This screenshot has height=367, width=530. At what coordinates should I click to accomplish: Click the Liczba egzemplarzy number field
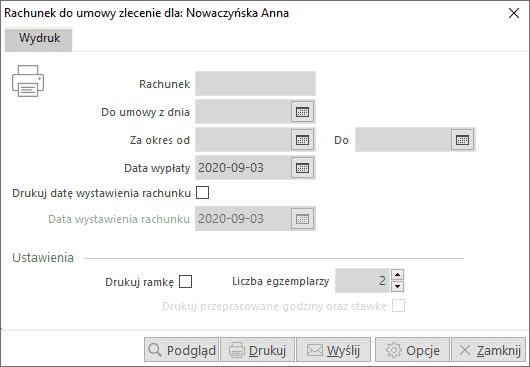[x=363, y=280]
